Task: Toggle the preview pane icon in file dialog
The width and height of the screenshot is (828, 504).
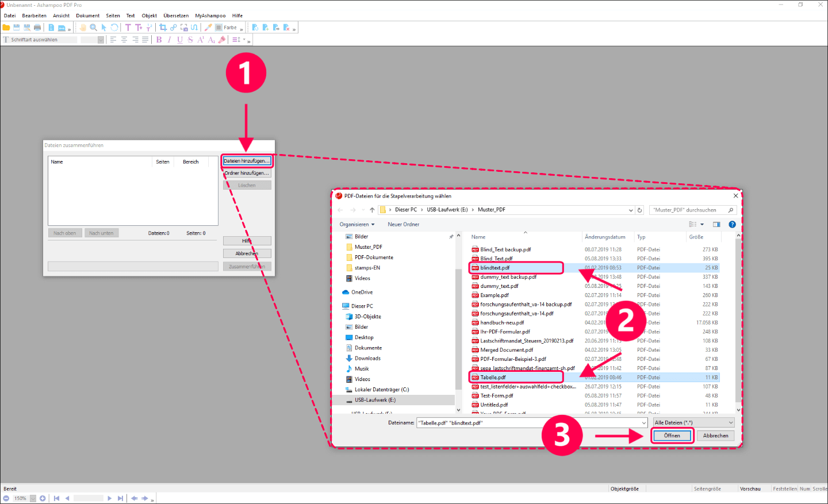Action: click(716, 224)
